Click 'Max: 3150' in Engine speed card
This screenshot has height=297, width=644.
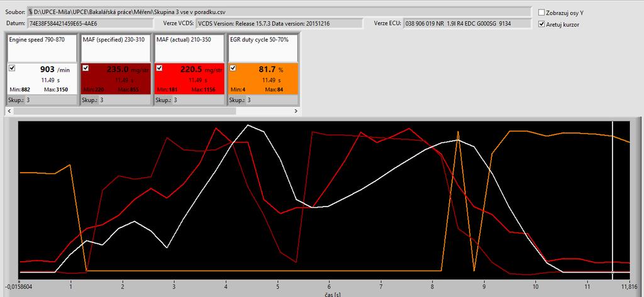(56, 89)
